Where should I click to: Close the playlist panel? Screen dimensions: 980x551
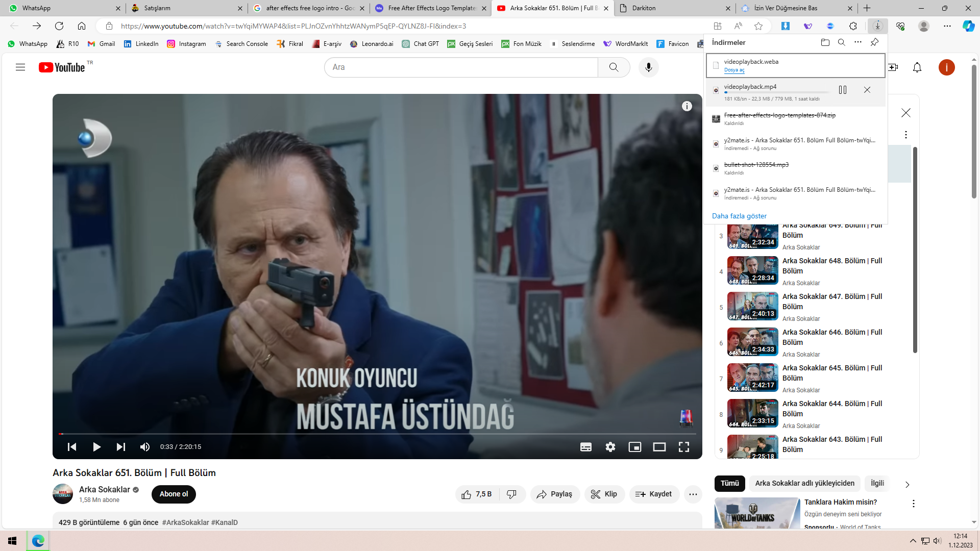pos(906,113)
